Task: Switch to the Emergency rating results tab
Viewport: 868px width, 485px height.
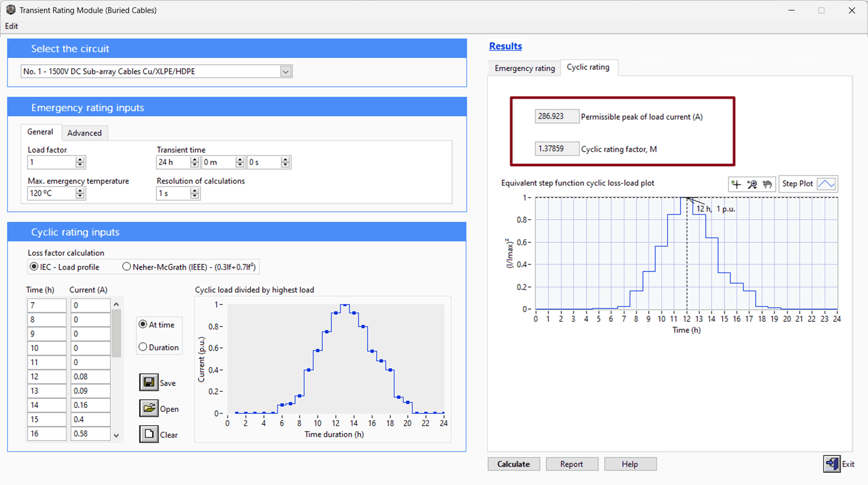Action: tap(524, 68)
